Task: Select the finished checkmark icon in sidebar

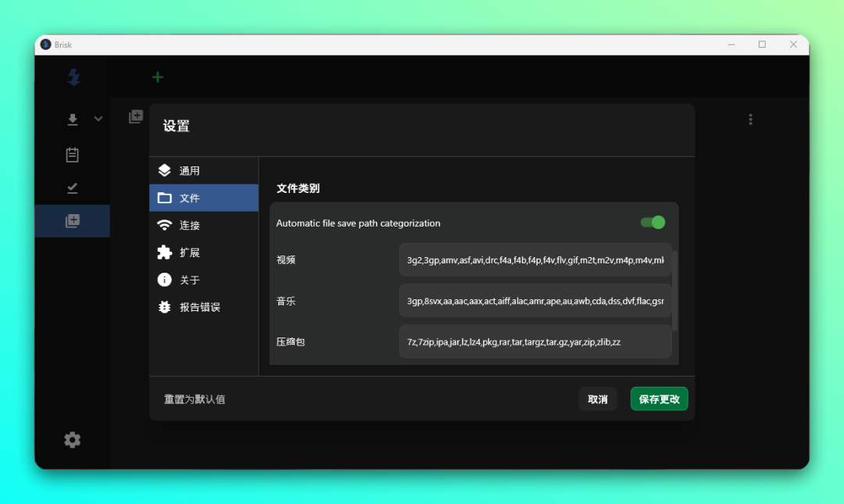Action: (73, 188)
